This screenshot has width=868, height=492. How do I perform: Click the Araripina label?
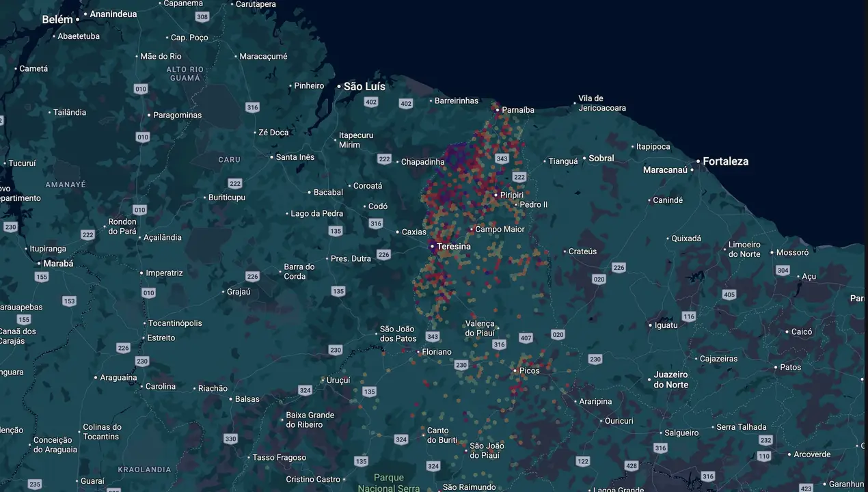pos(595,402)
